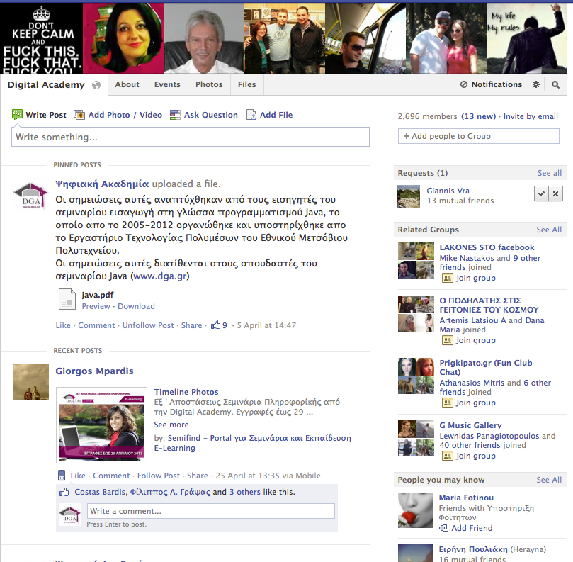Open Giorgos Mpardis profile name
The image size is (573, 562).
pos(94,371)
